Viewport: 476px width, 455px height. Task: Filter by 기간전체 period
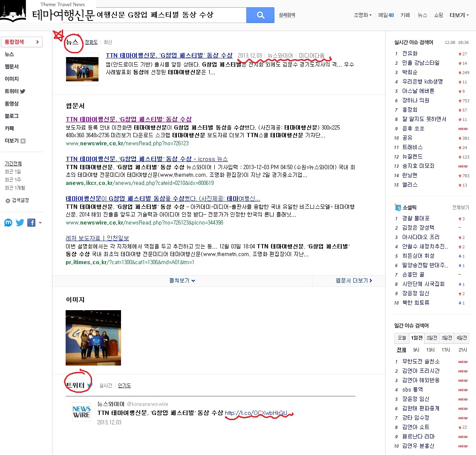pos(13,164)
